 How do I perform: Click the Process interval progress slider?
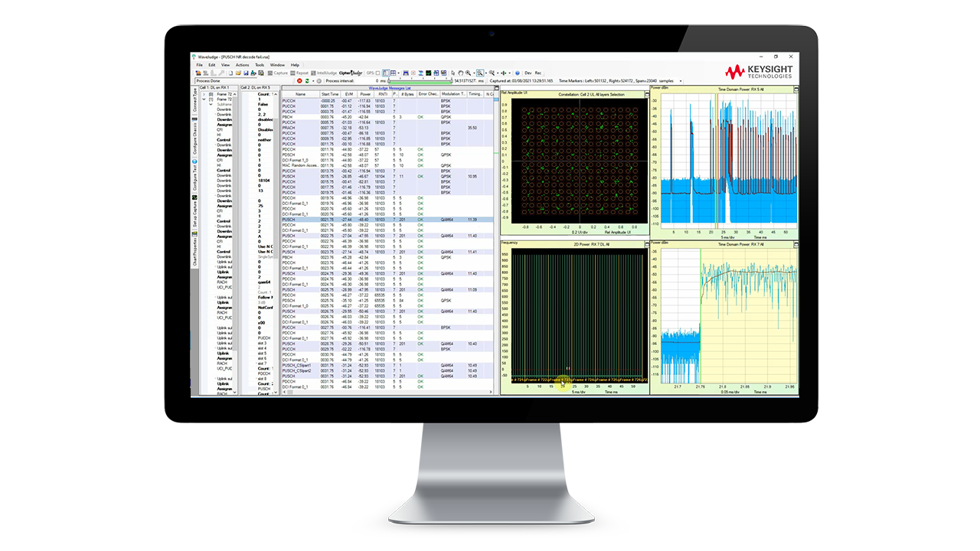[420, 80]
